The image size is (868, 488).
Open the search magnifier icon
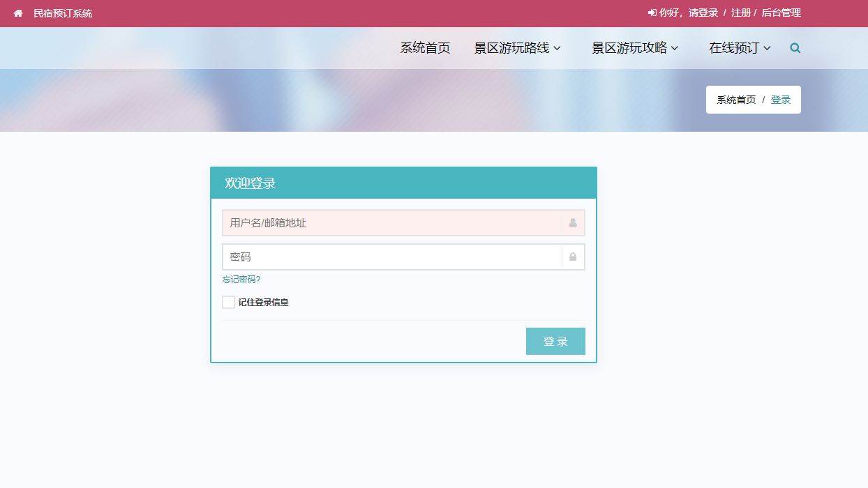pyautogui.click(x=795, y=48)
